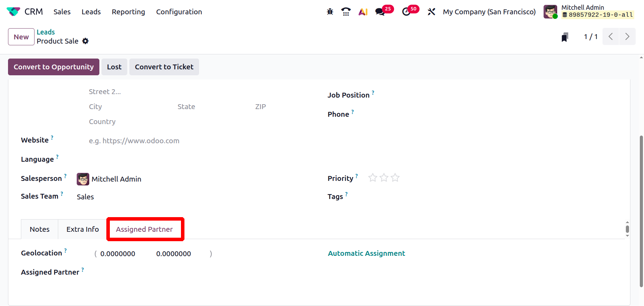Open the messages conversations icon
The height and width of the screenshot is (306, 644).
(x=380, y=12)
